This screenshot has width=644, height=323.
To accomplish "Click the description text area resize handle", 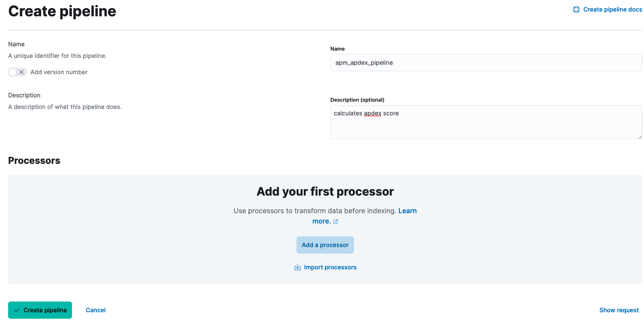I will point(640,136).
